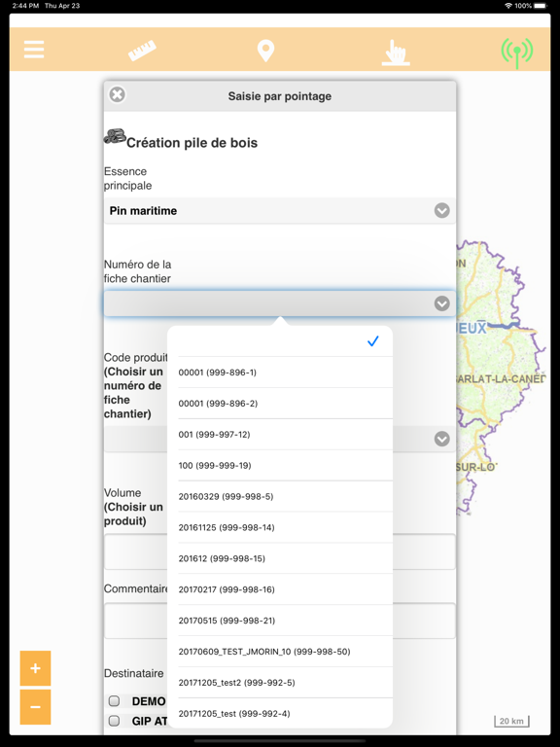Click the Wi-Fi status icon
This screenshot has width=560, height=747.
click(508, 6)
